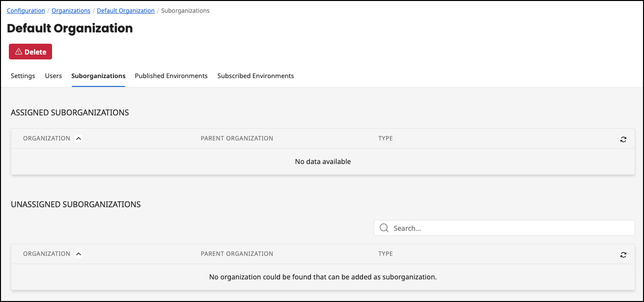Click the sort arrow beside ORGANIZATION in unassigned table
This screenshot has height=302, width=644.
(x=79, y=253)
